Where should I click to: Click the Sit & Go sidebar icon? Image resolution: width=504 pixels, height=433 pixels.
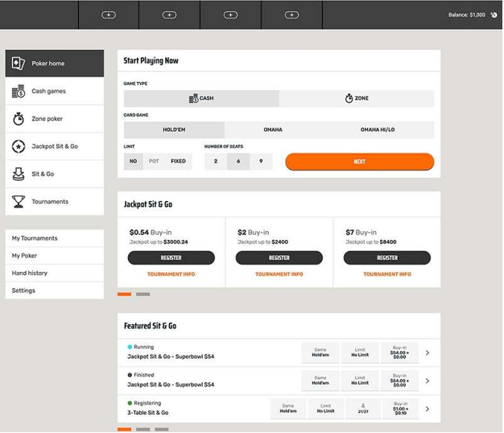(x=19, y=174)
